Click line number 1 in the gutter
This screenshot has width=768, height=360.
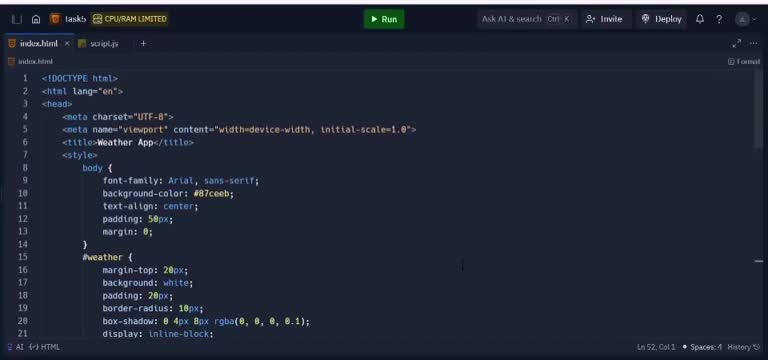click(x=25, y=78)
